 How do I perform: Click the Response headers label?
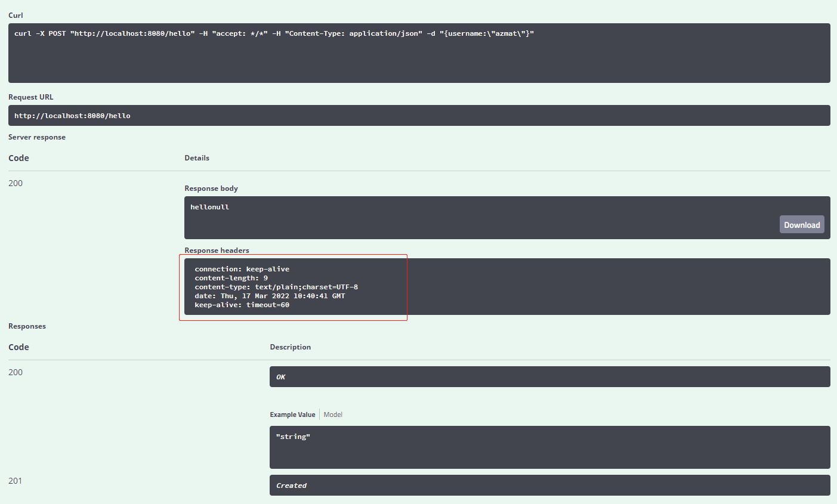(217, 251)
